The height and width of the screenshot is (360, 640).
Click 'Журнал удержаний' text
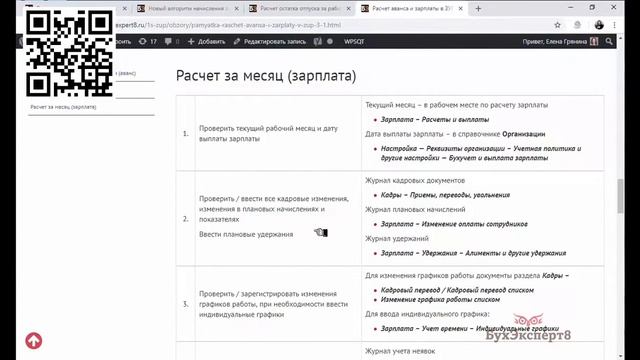click(397, 238)
